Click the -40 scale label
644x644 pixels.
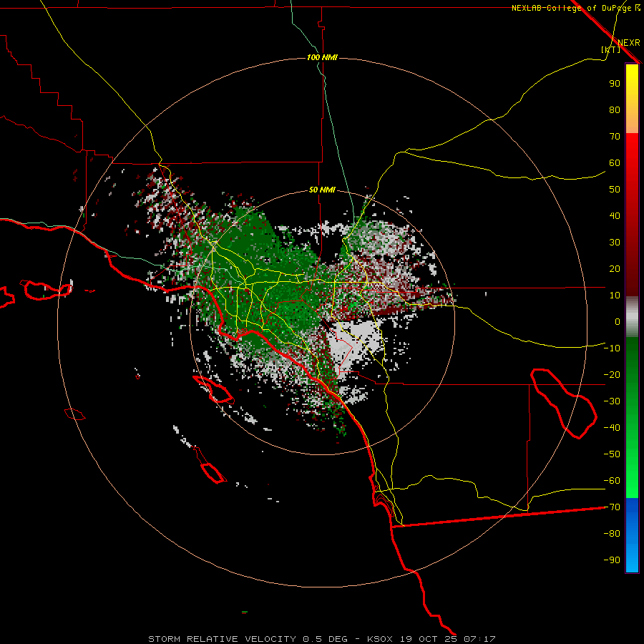click(x=612, y=428)
